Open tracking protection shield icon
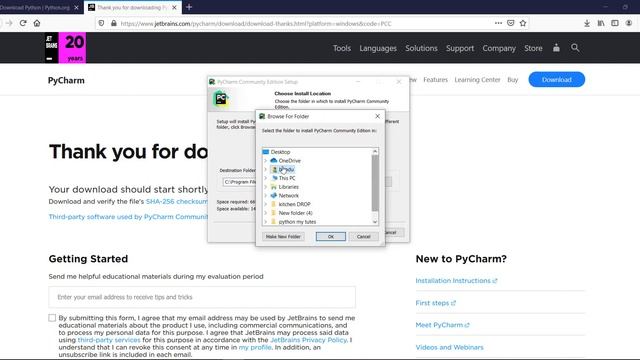This screenshot has height=360, width=640. [x=101, y=23]
